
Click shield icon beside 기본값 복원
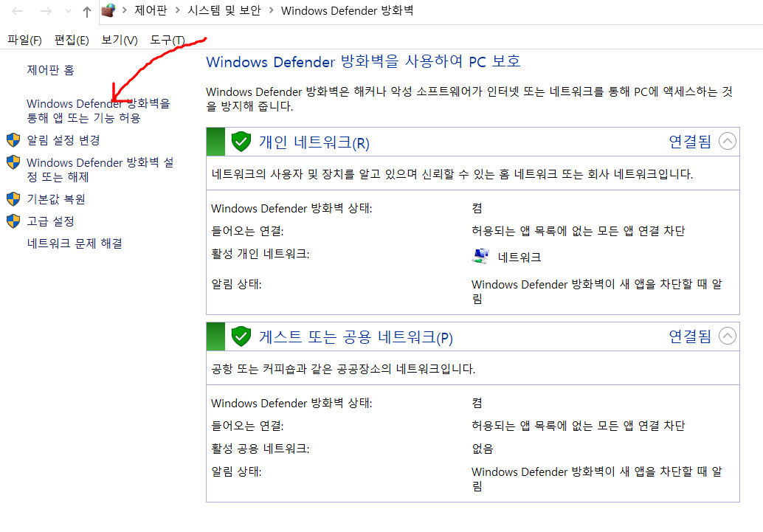coord(13,199)
